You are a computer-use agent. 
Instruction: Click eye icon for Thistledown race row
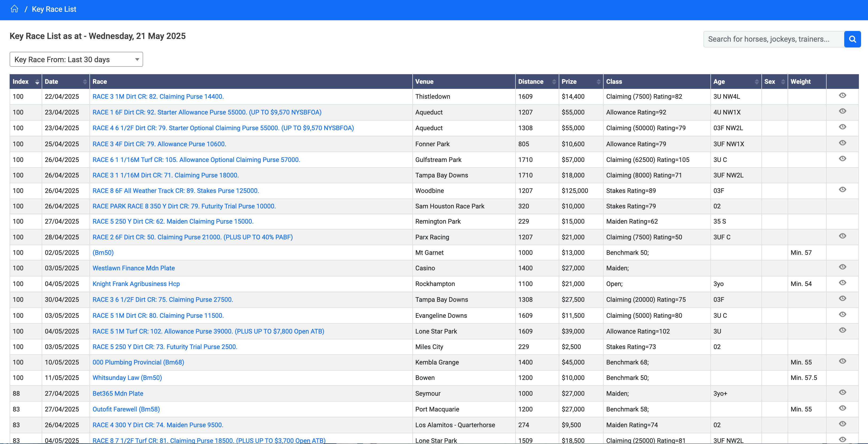[x=842, y=95]
